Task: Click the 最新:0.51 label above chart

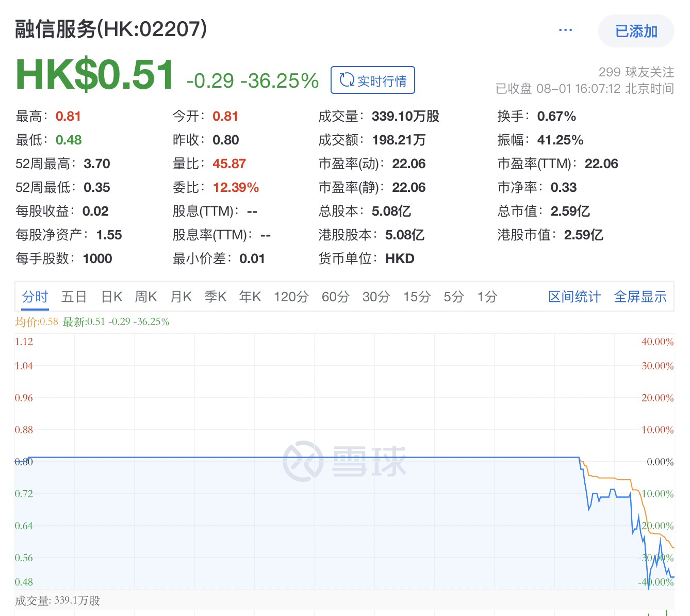Action: (x=84, y=322)
